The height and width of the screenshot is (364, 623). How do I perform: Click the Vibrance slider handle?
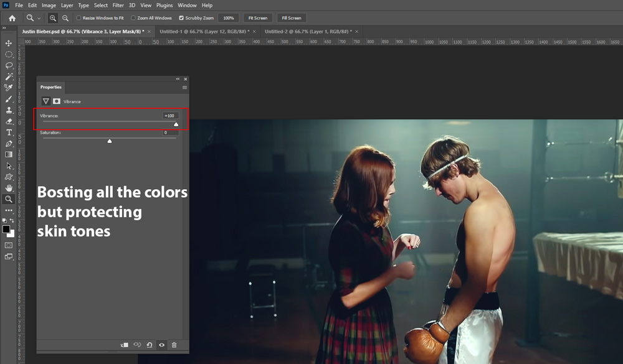click(x=176, y=124)
